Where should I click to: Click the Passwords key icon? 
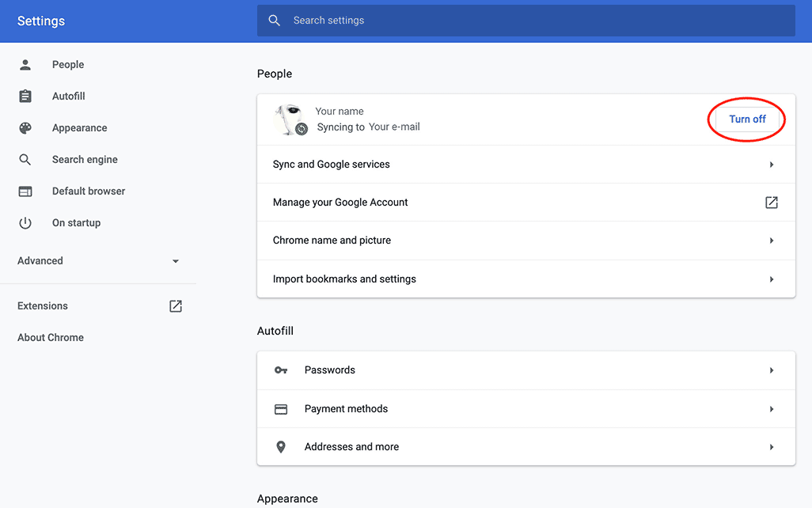(281, 370)
